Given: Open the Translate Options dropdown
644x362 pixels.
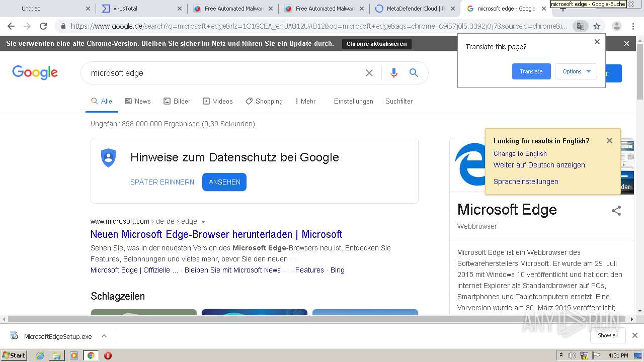Looking at the screenshot, I should (x=576, y=71).
